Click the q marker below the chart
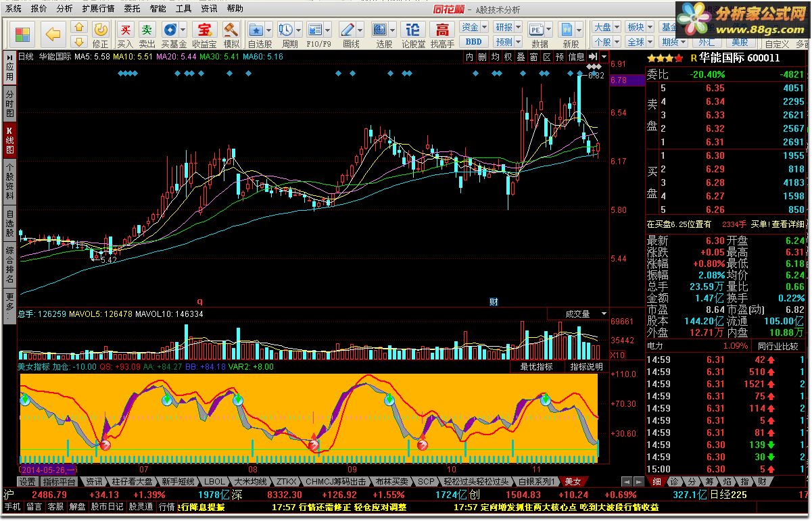Viewport: 812px width, 521px height. click(199, 301)
